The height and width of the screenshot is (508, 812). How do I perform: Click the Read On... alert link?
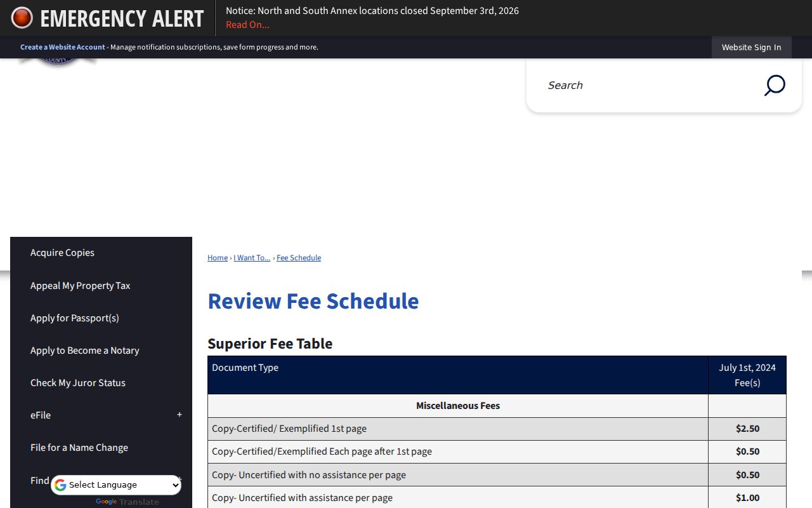point(247,25)
